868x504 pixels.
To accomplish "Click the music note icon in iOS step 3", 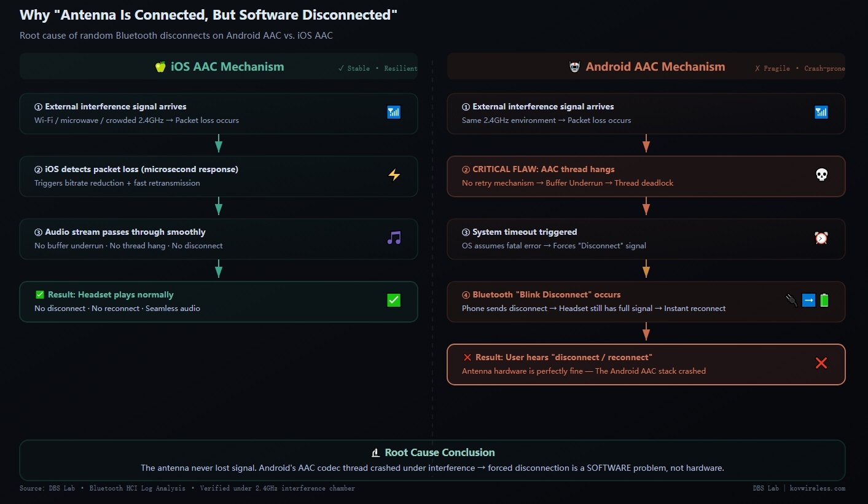I will pos(394,238).
